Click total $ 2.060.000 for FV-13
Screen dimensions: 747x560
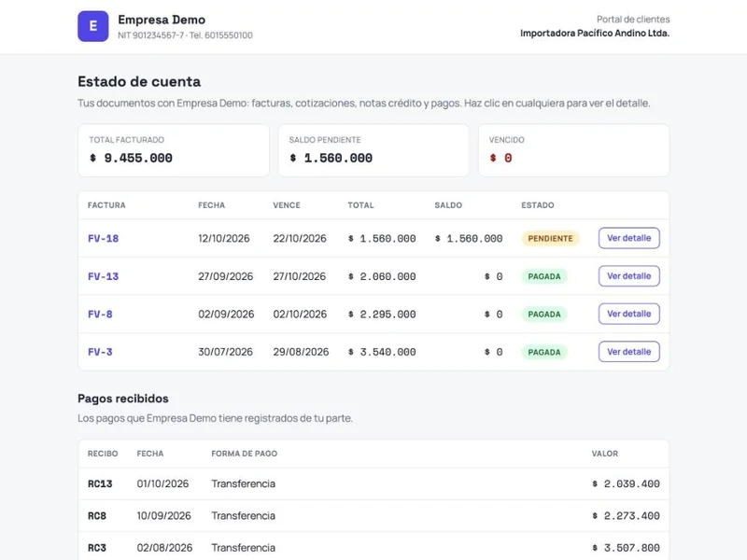point(382,276)
